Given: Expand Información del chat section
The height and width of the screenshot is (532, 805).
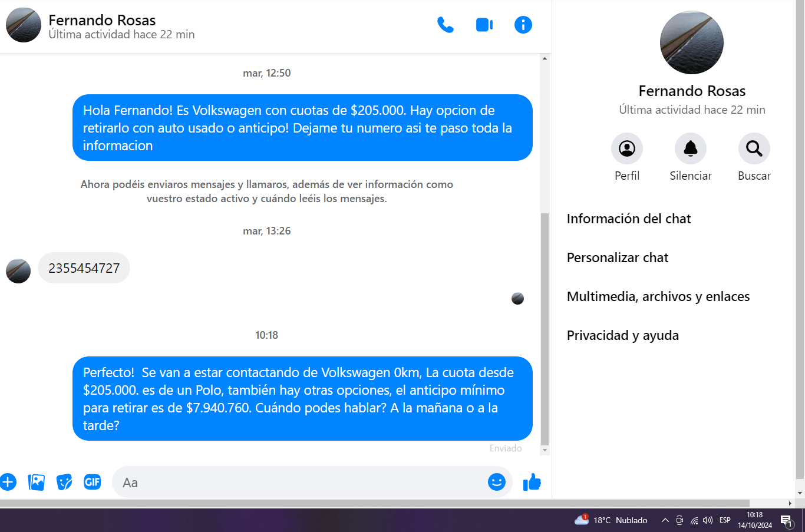Looking at the screenshot, I should [x=629, y=219].
